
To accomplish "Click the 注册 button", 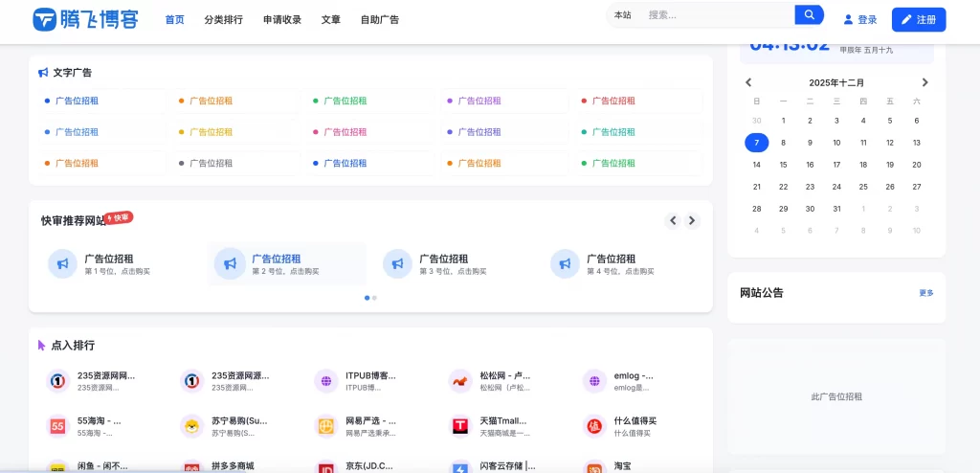I will tap(918, 19).
